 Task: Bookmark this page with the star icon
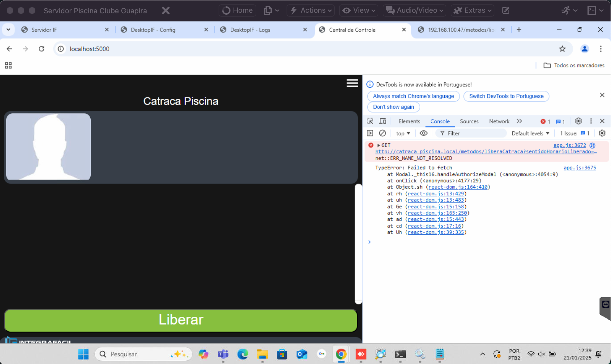click(562, 49)
